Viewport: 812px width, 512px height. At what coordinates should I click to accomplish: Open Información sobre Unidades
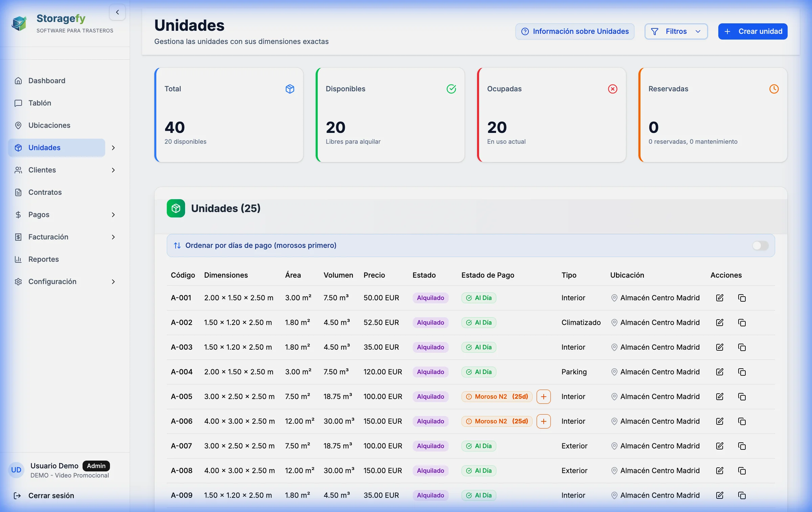(574, 31)
